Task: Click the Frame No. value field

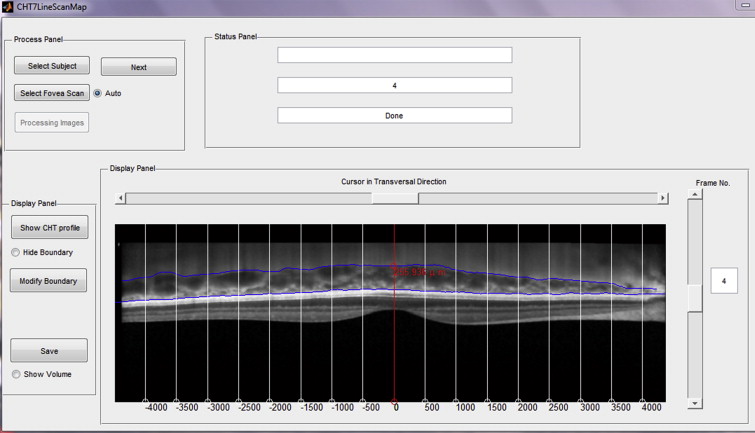Action: (x=723, y=283)
